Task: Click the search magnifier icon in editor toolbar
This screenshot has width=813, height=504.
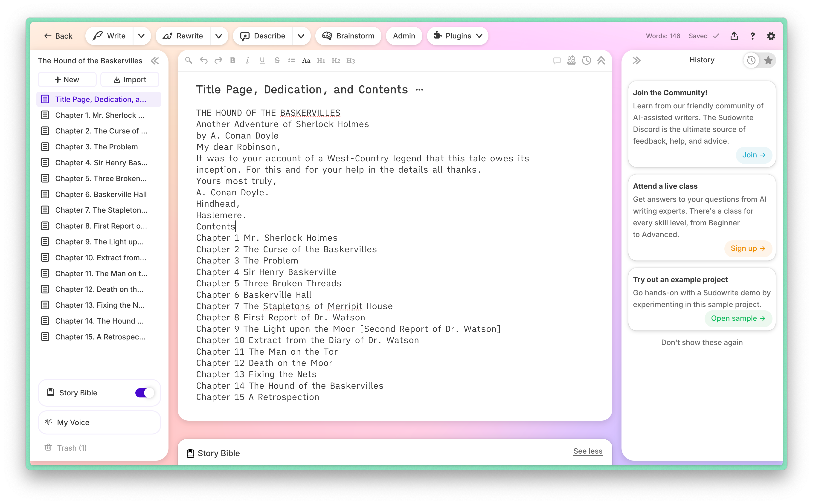Action: (x=189, y=60)
